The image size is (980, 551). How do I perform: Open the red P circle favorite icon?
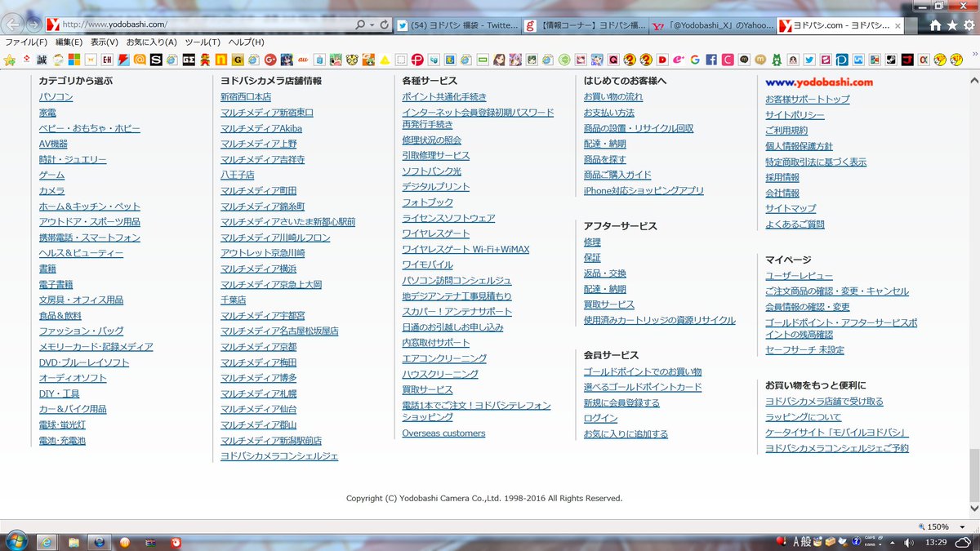(416, 60)
